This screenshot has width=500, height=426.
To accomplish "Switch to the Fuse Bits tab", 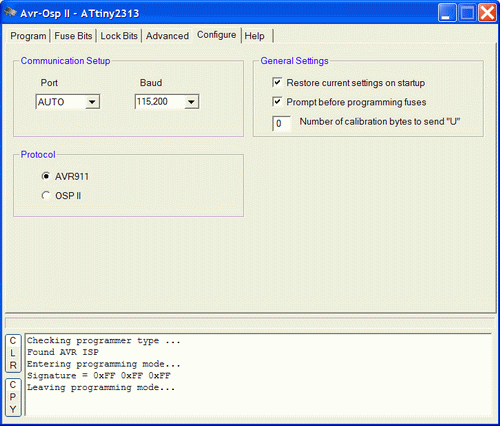I will pos(73,36).
